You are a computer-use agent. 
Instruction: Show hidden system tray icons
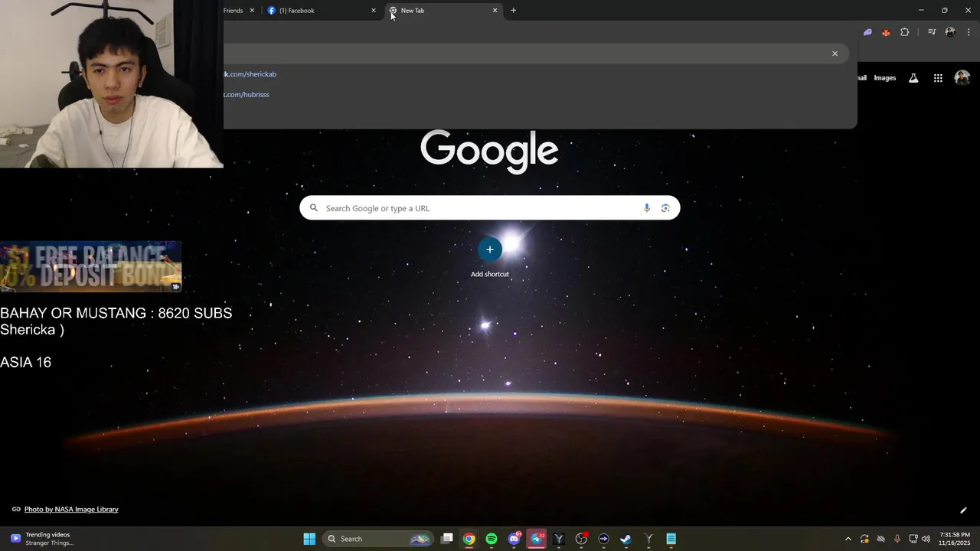[x=848, y=539]
